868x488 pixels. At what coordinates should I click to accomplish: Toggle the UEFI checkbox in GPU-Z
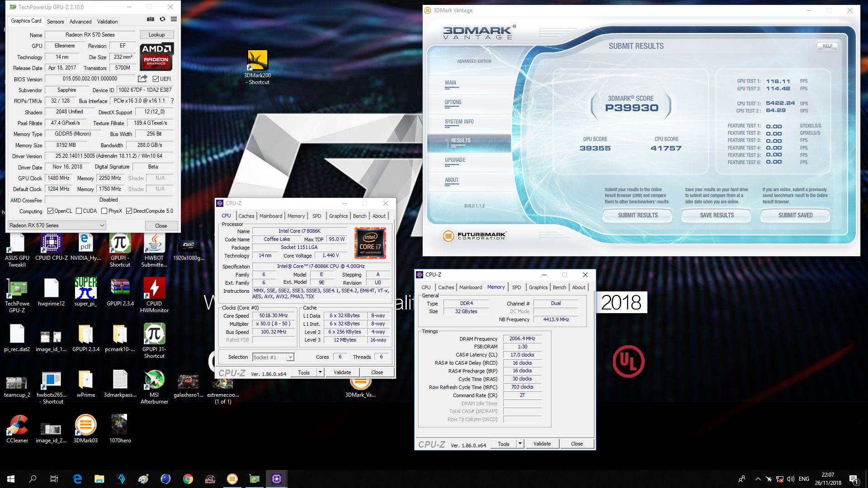click(x=156, y=79)
